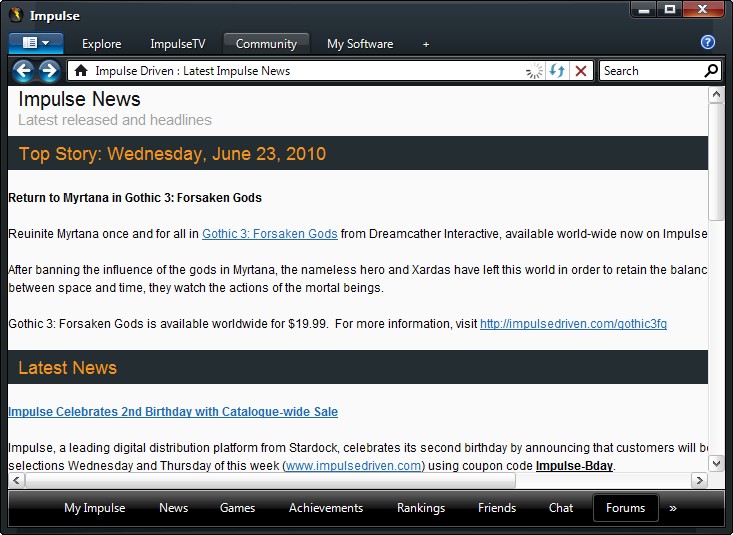This screenshot has width=733, height=535.
Task: Click the Latest News section header
Action: (x=67, y=368)
